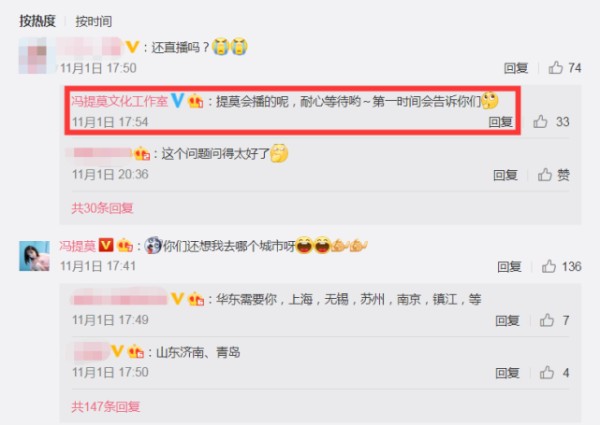Expand 共30条回复 replies

tap(102, 208)
